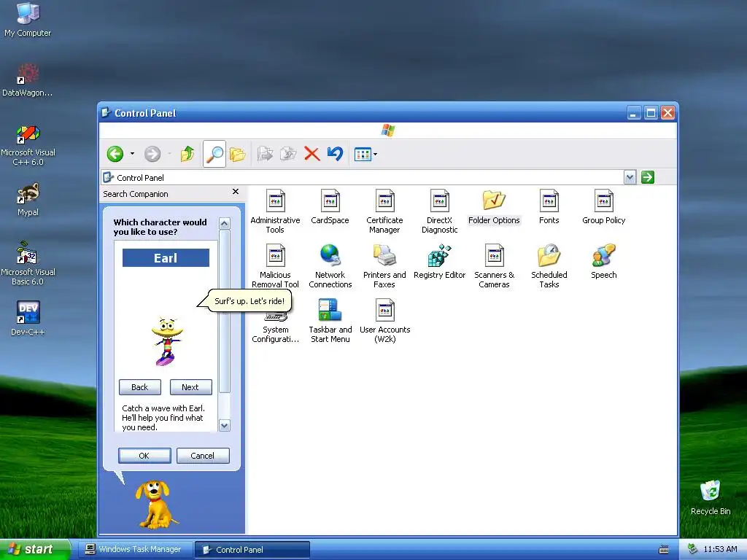Click the Search Companion scroll up arrow

click(x=225, y=223)
